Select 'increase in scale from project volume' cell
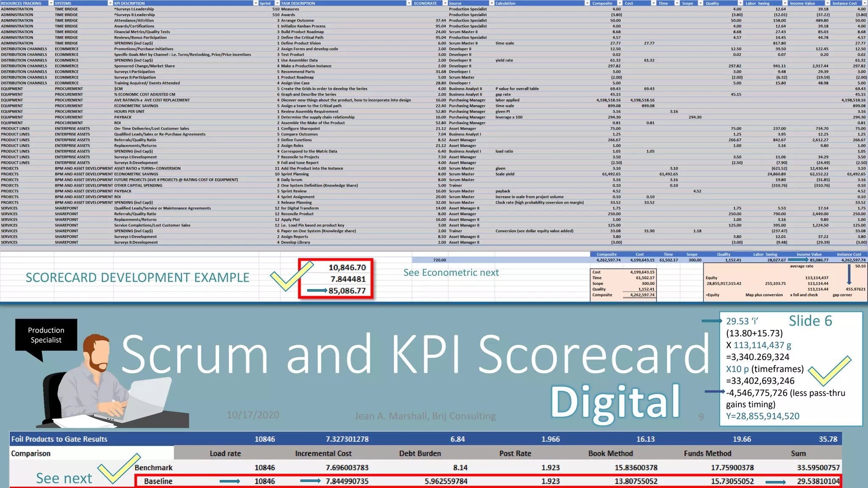 [529, 197]
